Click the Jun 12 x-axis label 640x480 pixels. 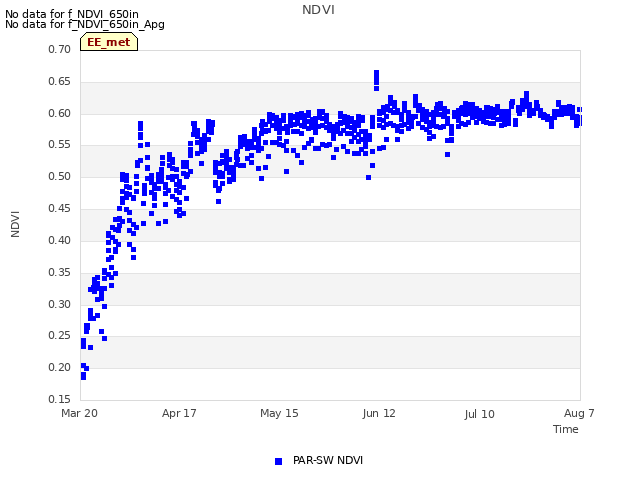click(x=379, y=413)
